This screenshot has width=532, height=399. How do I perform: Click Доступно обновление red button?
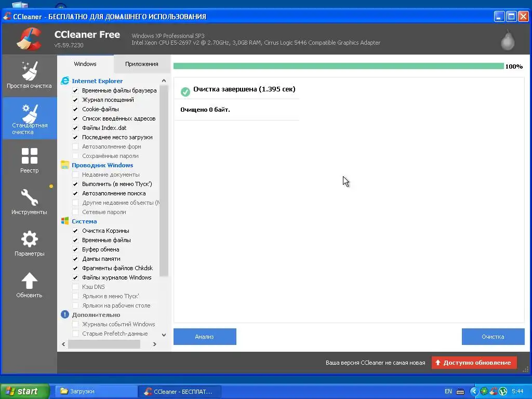click(474, 363)
